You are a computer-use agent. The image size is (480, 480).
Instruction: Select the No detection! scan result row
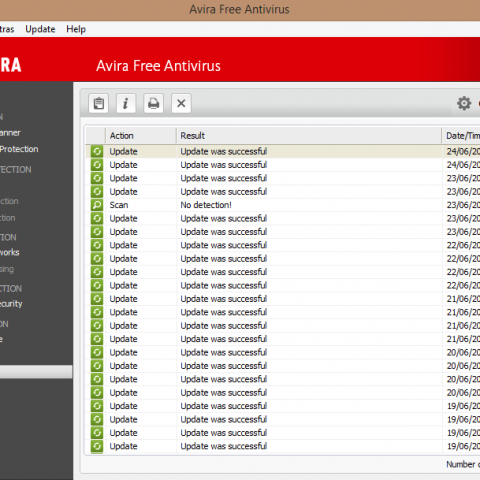(283, 205)
